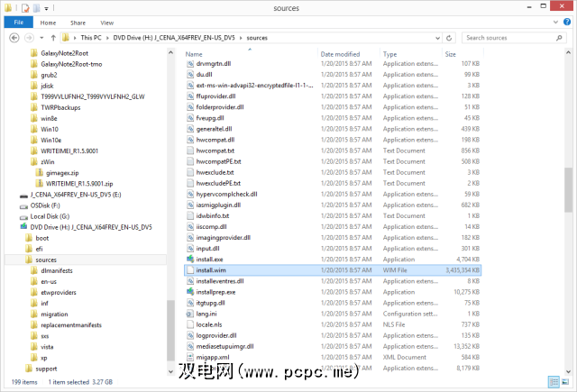This screenshot has height=392, width=577.
Task: Click file list scroll down arrow
Action: click(568, 371)
